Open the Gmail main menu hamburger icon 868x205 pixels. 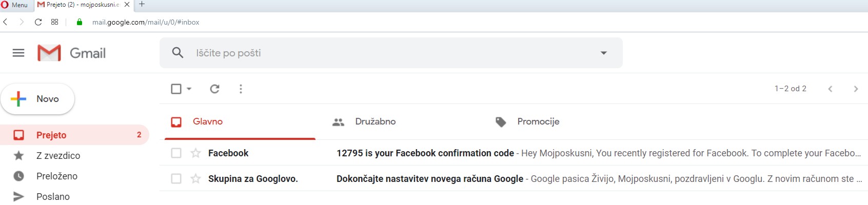(18, 53)
